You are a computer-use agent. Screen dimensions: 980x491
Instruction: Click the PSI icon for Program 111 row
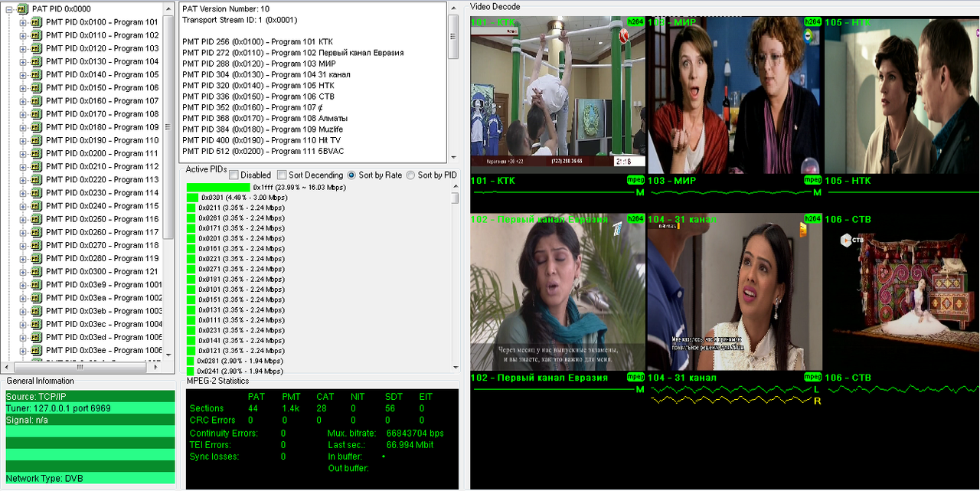click(36, 153)
